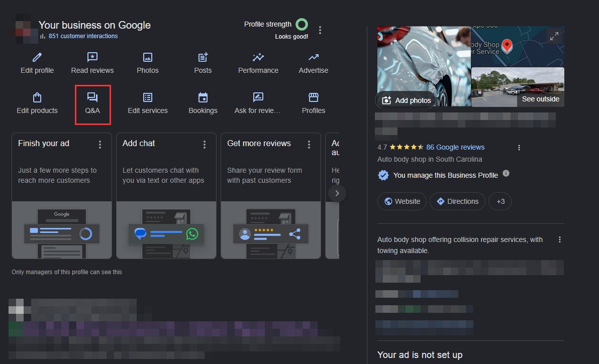The height and width of the screenshot is (364, 599).
Task: Select the Finish your ad card
Action: 61,196
